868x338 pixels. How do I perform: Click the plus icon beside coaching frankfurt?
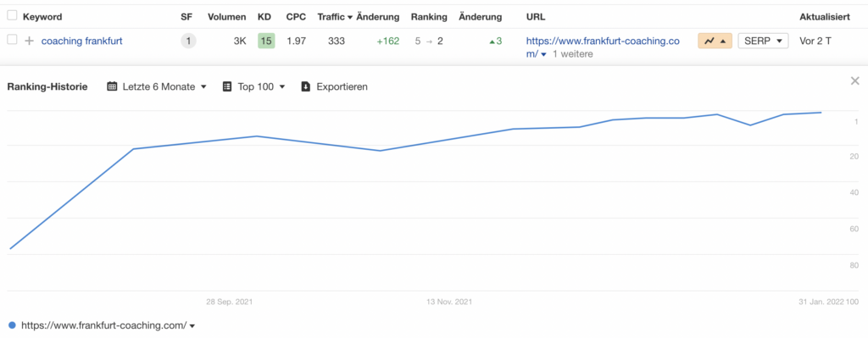click(30, 41)
